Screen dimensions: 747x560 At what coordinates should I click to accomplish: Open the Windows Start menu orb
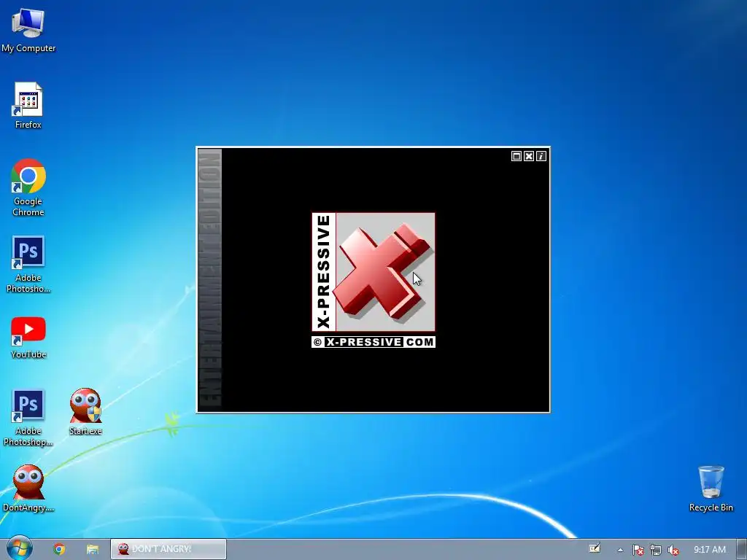pos(19,548)
